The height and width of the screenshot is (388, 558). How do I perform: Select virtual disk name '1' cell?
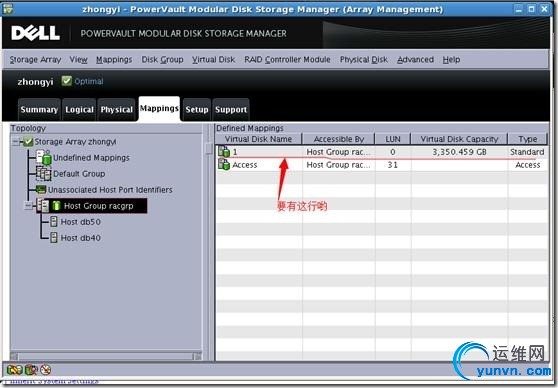[235, 152]
